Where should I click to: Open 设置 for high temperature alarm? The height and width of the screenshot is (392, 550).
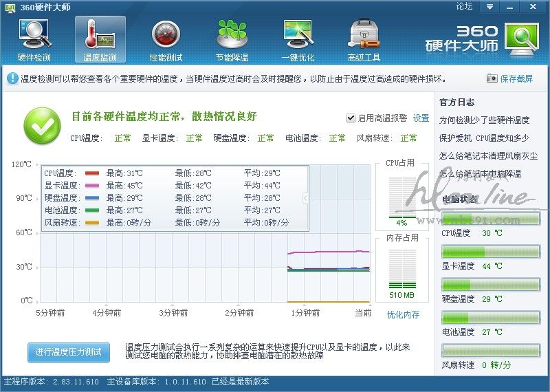(x=421, y=118)
